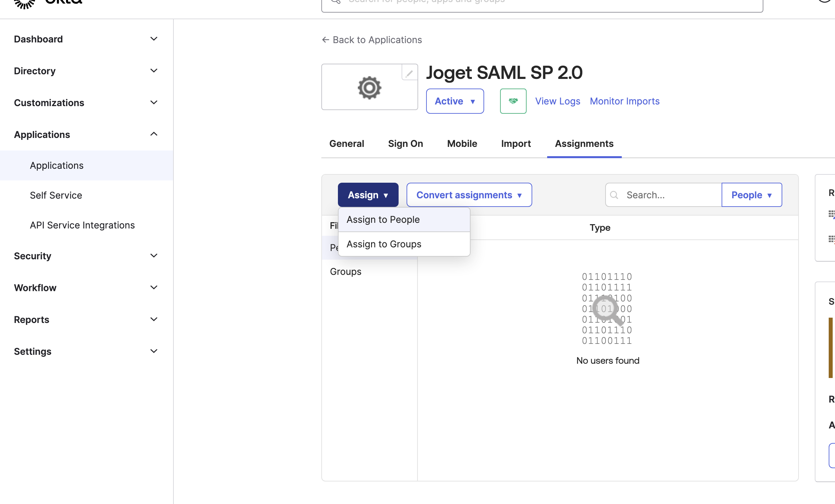This screenshot has width=835, height=504.
Task: Select Assign to People option
Action: 383,219
